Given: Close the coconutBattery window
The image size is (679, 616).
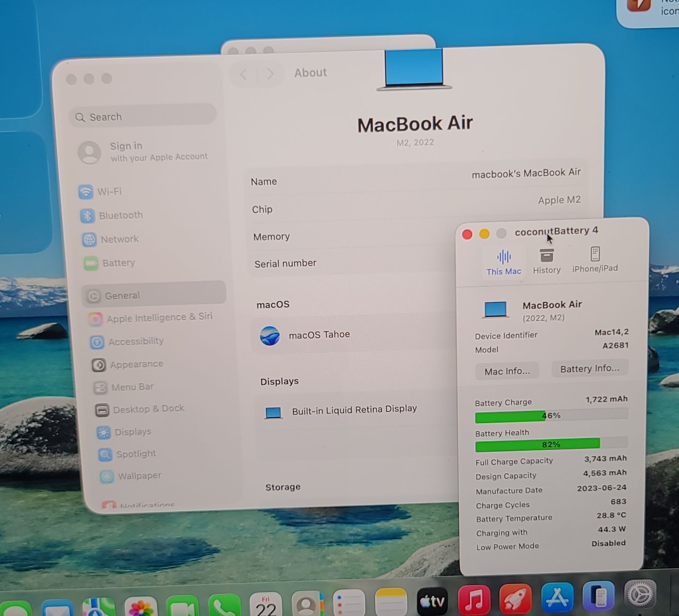Looking at the screenshot, I should tap(467, 234).
